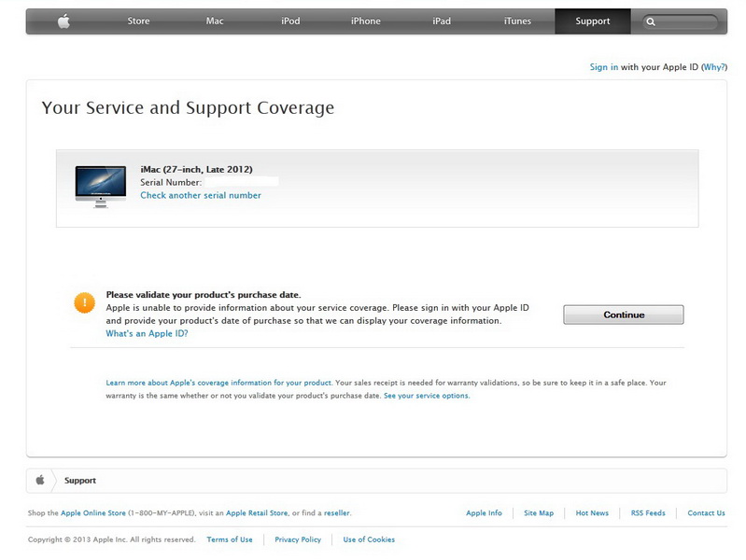The image size is (746, 560).
Task: Open the Apple Online Store link
Action: (x=93, y=513)
